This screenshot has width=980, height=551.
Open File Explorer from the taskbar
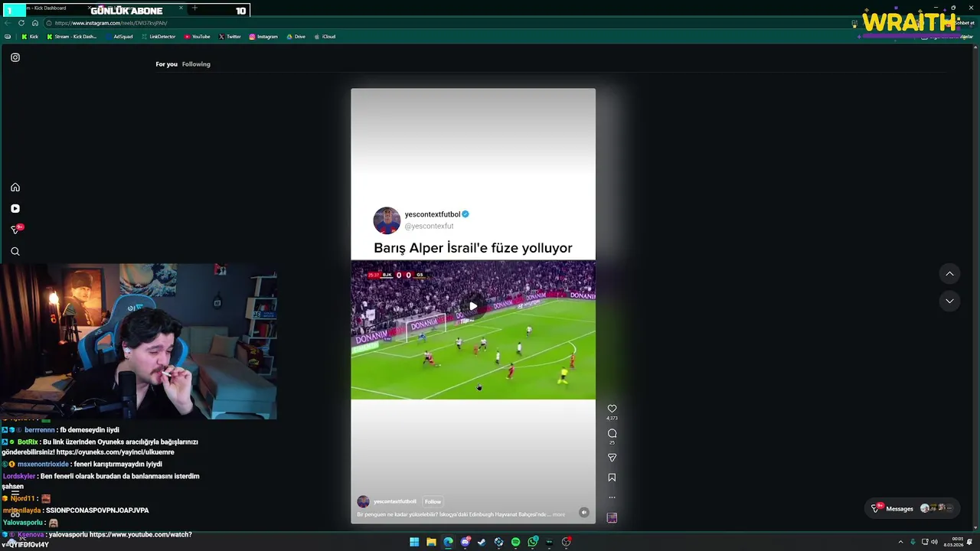(431, 542)
